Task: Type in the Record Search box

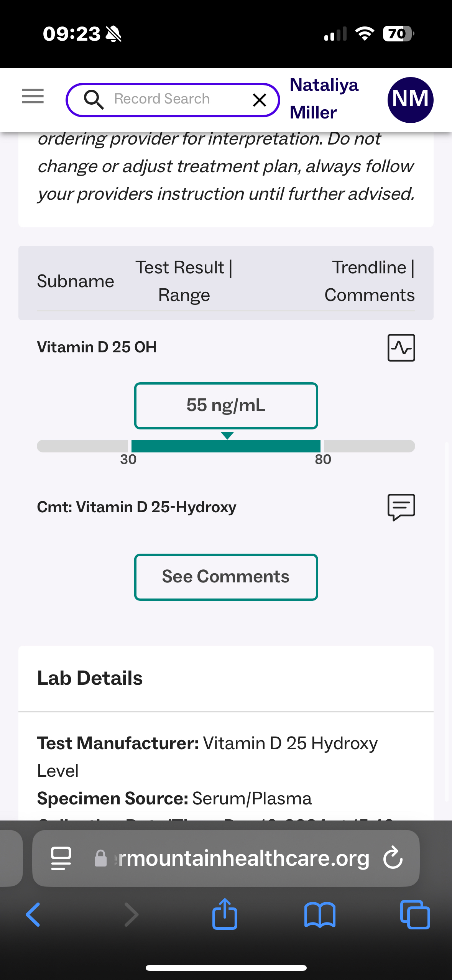Action: (x=173, y=99)
